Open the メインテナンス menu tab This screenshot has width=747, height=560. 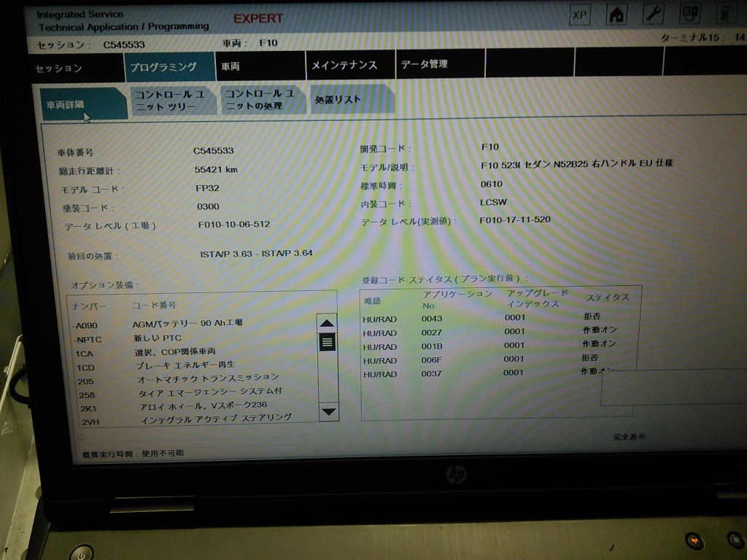(350, 65)
